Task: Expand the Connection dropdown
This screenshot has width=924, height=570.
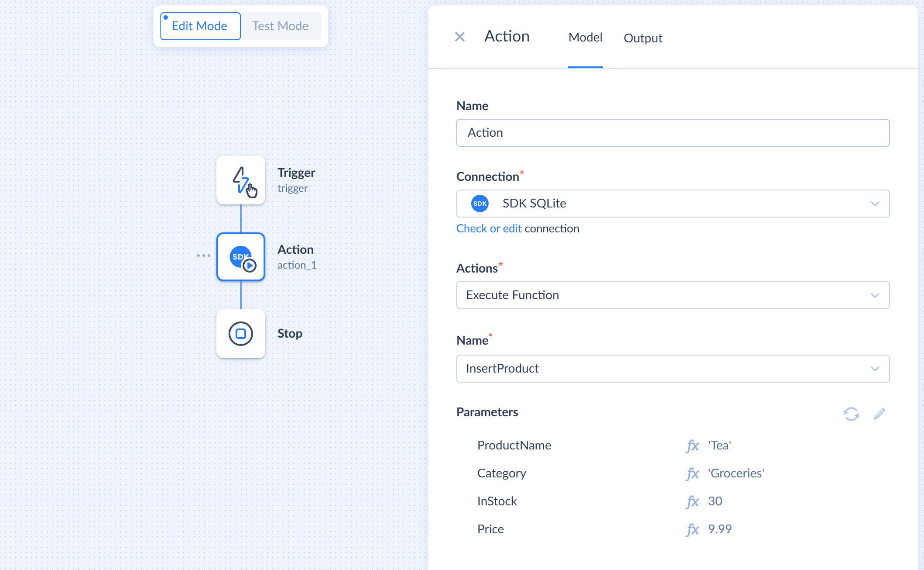Action: point(673,204)
